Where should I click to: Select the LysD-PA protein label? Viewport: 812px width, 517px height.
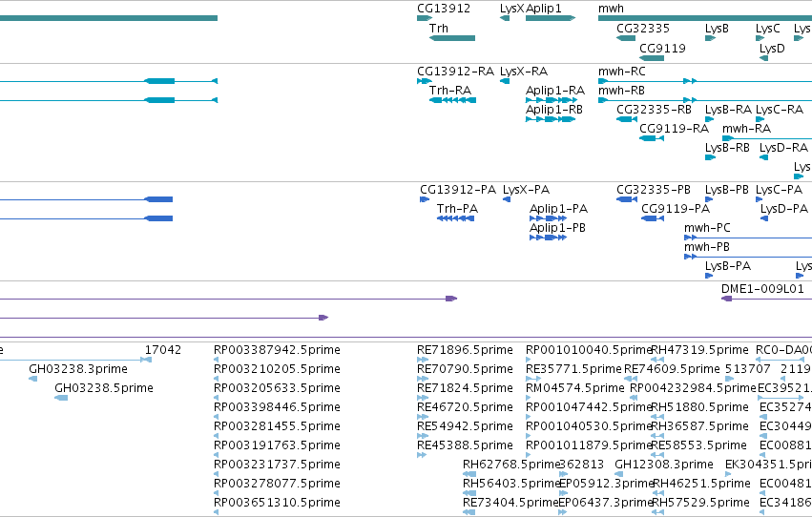pyautogui.click(x=784, y=210)
